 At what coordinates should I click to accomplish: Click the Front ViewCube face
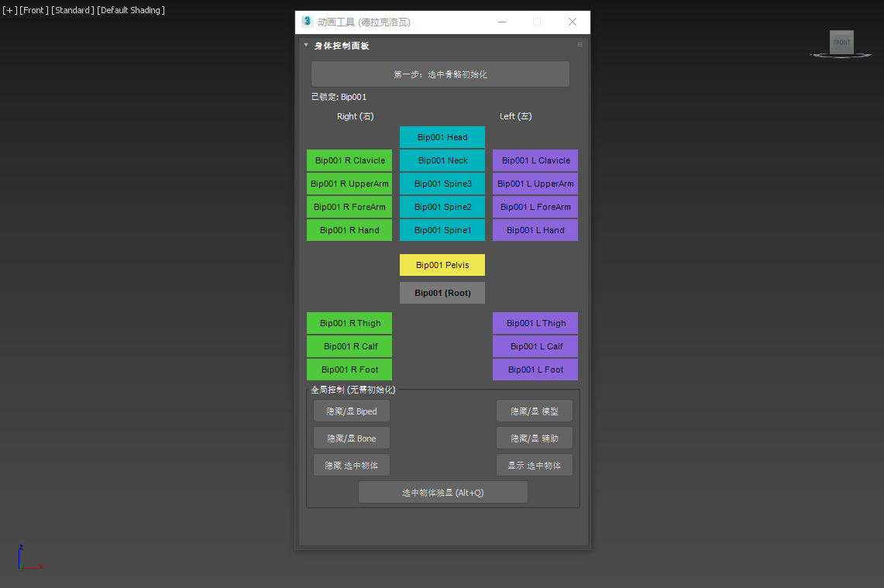[x=841, y=42]
